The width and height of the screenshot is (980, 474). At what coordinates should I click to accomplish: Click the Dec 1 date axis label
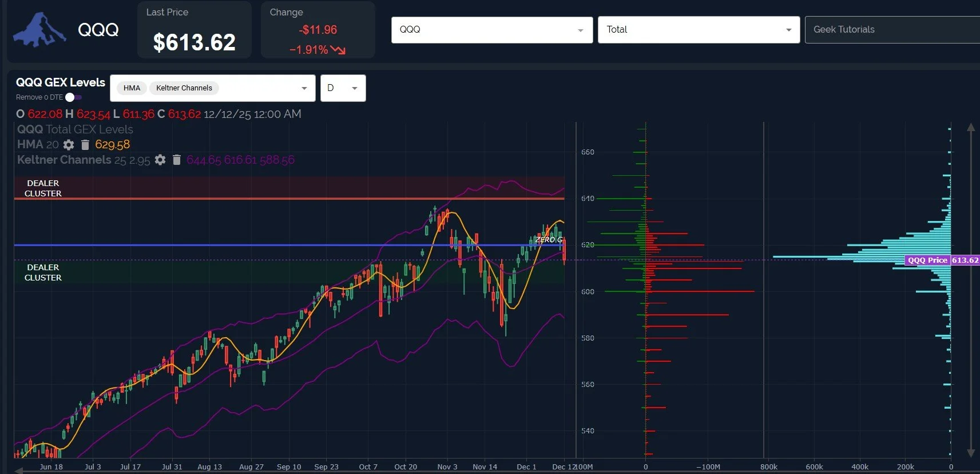coord(526,467)
